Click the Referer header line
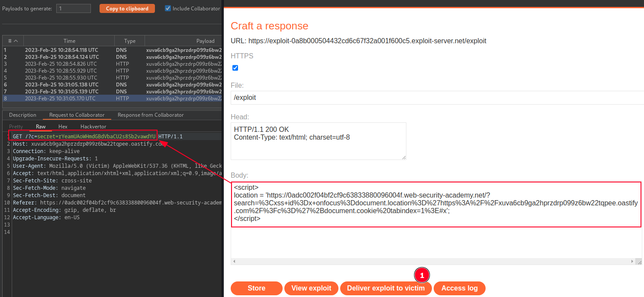Image resolution: width=644 pixels, height=297 pixels. pyautogui.click(x=117, y=203)
